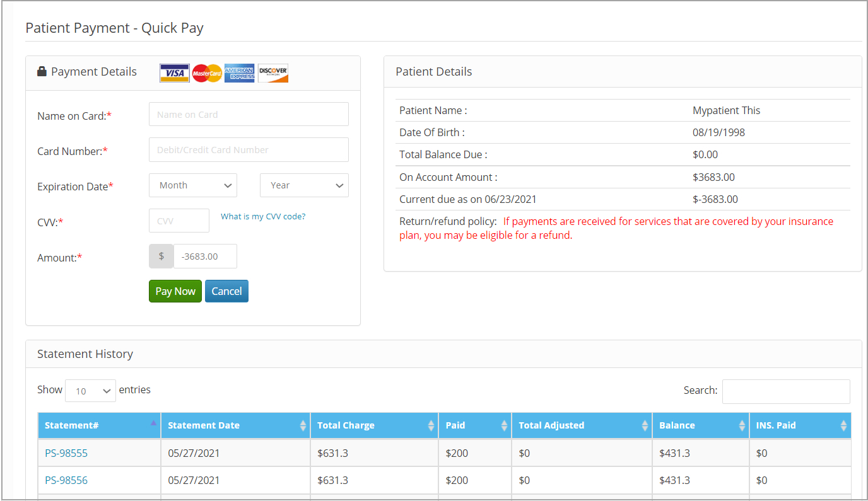This screenshot has height=501, width=868.
Task: Click the American Express logo
Action: pyautogui.click(x=240, y=73)
